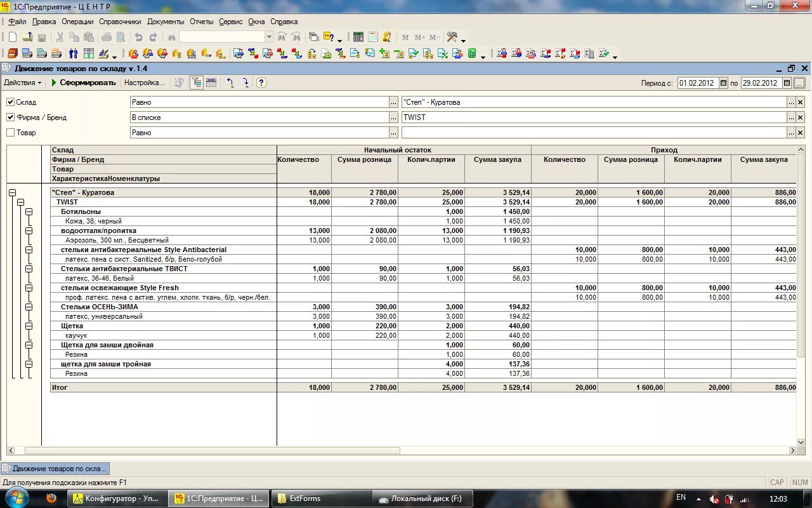Click the period selection ellipsis button

(x=799, y=83)
